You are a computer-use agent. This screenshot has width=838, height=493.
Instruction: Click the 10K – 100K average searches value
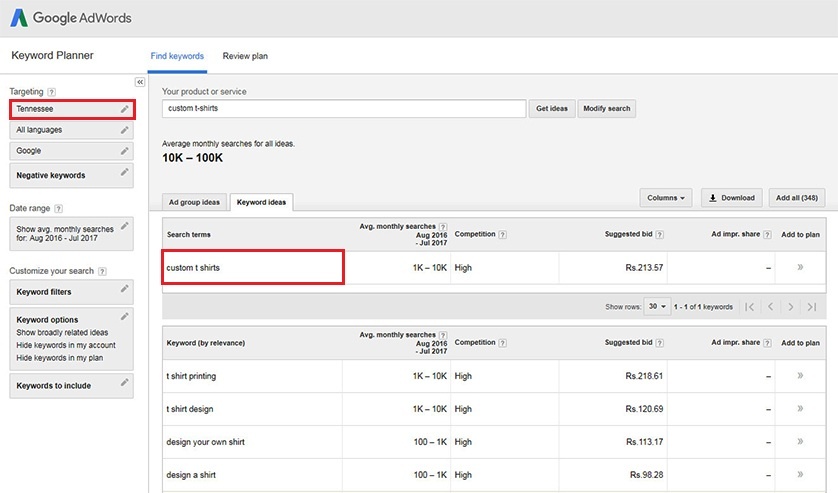[192, 158]
